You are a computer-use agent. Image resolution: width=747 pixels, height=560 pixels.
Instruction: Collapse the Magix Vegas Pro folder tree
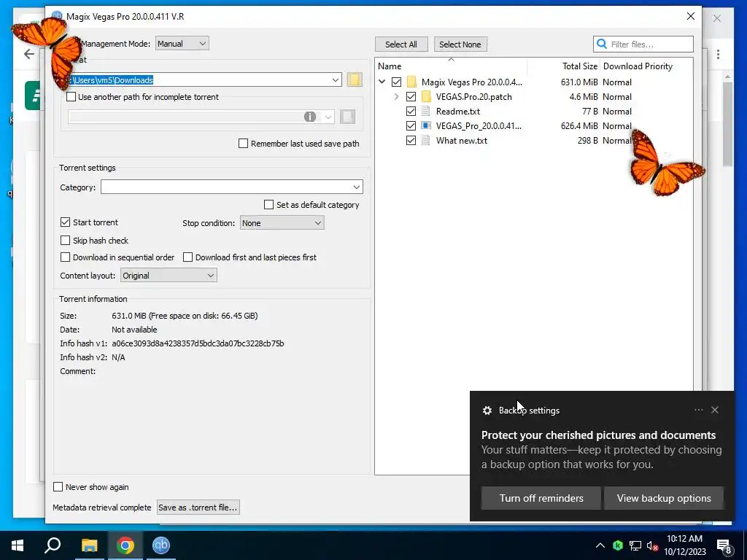382,82
